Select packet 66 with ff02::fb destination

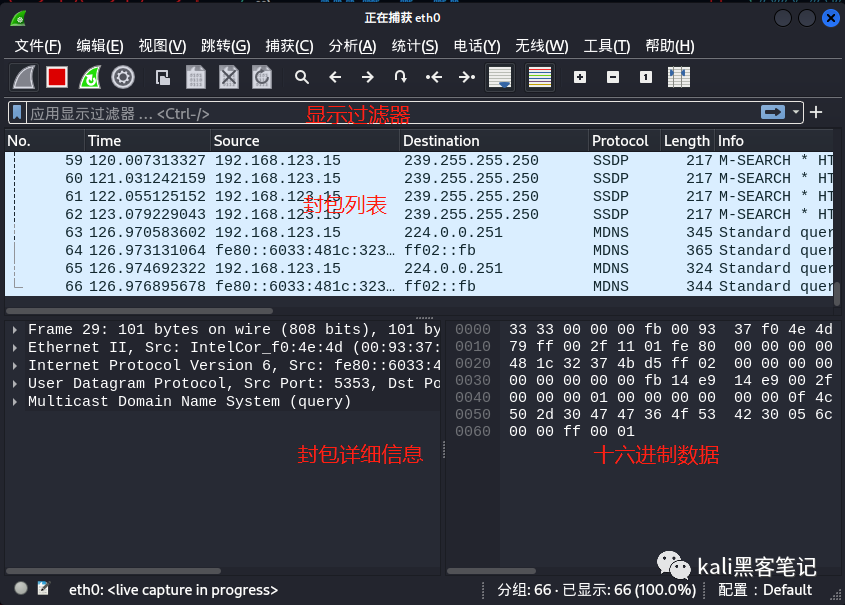tap(419, 287)
